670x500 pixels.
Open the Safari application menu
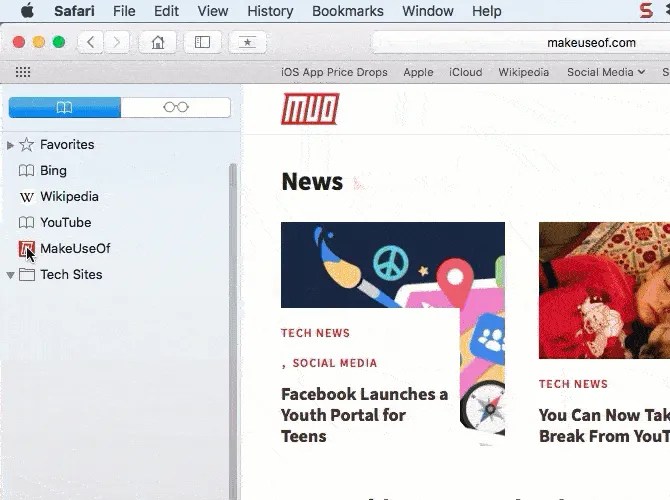click(74, 11)
